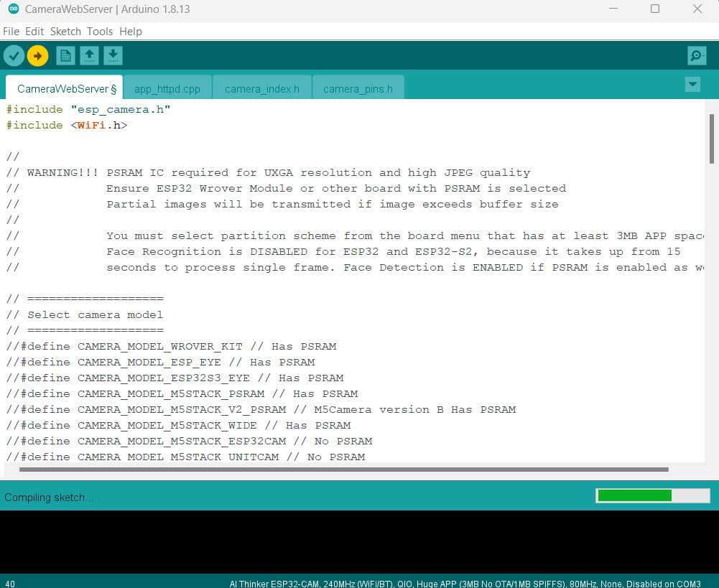The height and width of the screenshot is (588, 719).
Task: Create a new sketch with New icon
Action: click(x=65, y=55)
